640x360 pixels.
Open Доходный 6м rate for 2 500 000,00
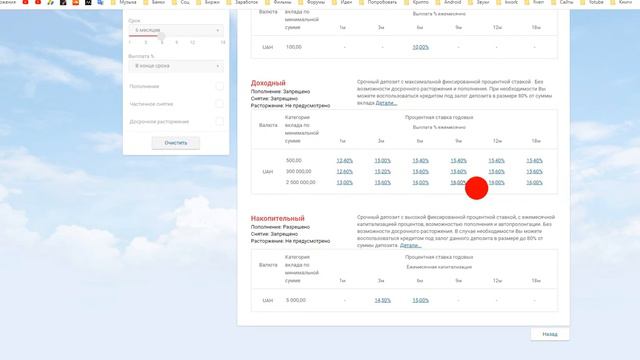[420, 183]
